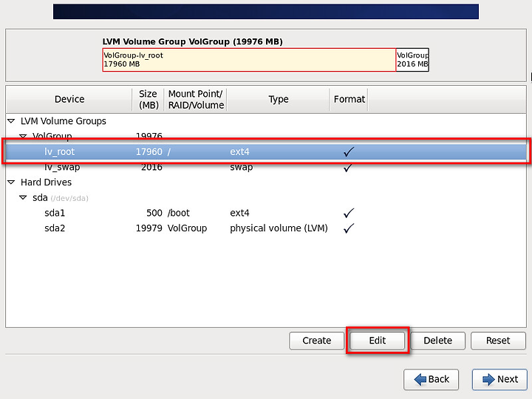Select the lv_swap logical volume row
The width and height of the screenshot is (532, 399).
pos(266,167)
